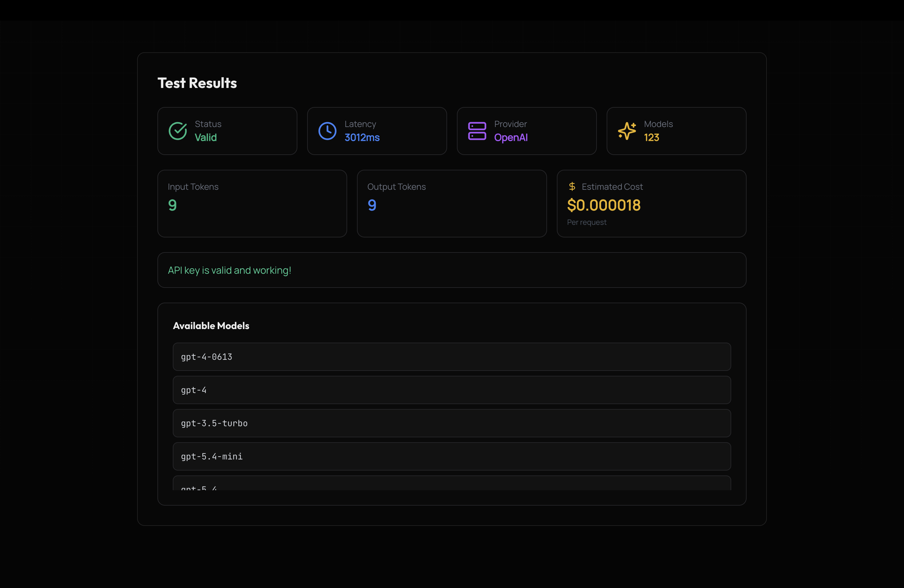Click the purple server Provider icon
904x588 pixels.
[x=477, y=131]
